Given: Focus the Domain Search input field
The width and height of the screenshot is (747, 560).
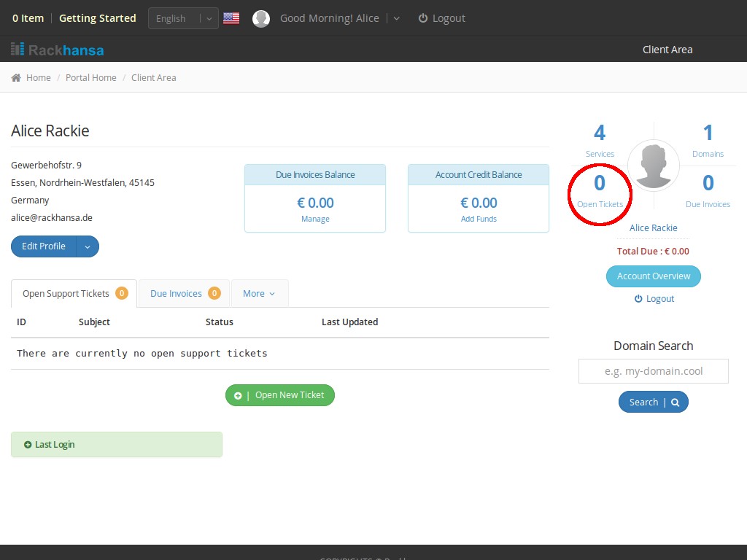Looking at the screenshot, I should tap(654, 371).
